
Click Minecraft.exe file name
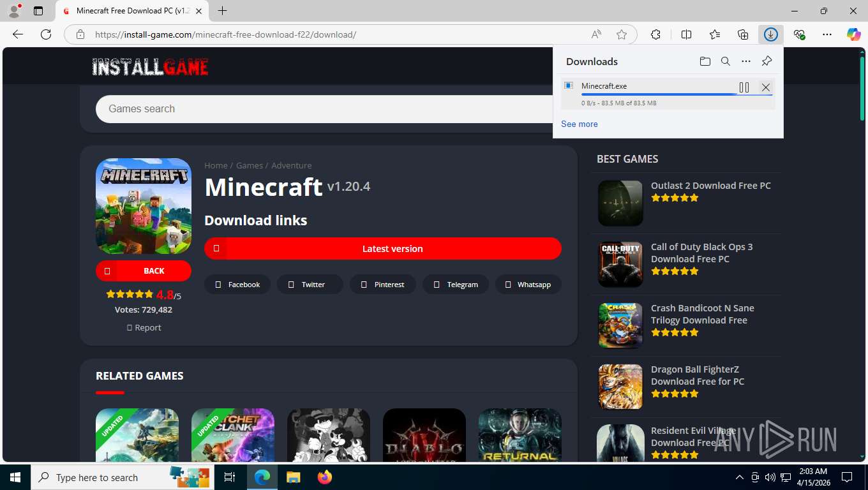click(x=604, y=85)
